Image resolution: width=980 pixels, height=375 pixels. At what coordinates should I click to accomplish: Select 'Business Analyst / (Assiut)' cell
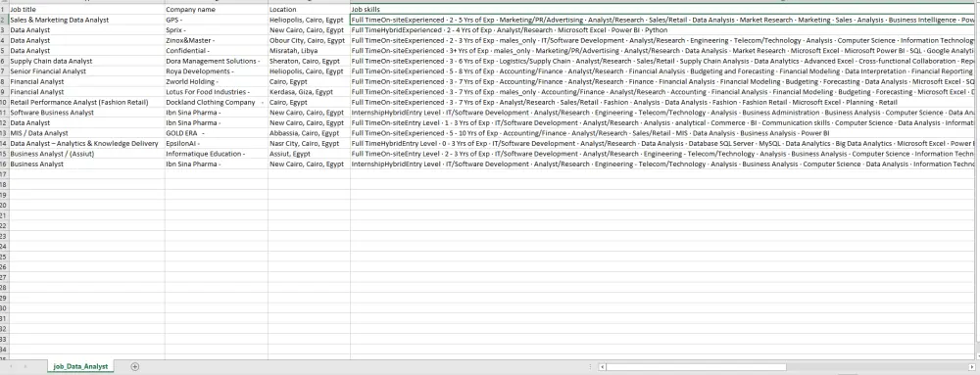(x=87, y=154)
